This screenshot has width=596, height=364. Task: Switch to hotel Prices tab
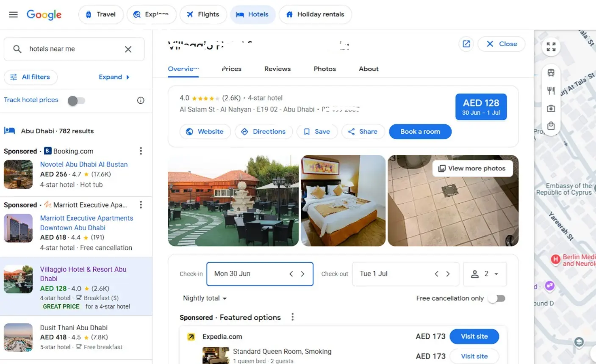click(232, 69)
